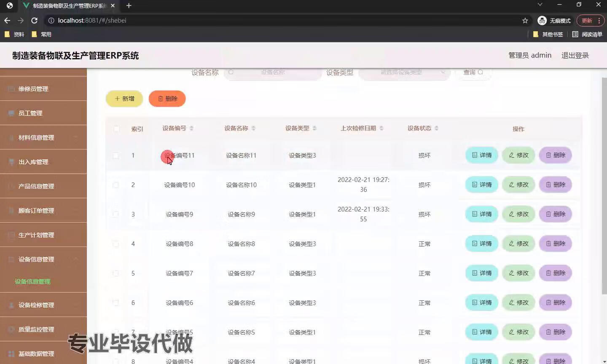Click the 设备名称10 table cell
Viewport: 607px width, 364px height.
(x=241, y=185)
